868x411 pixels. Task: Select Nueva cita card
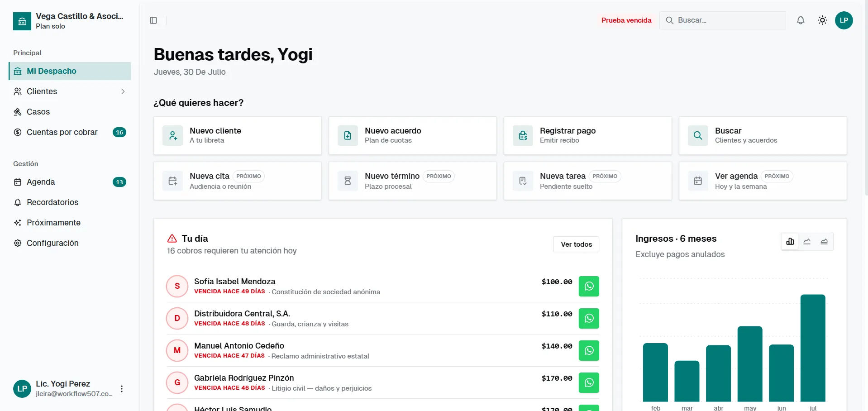pos(238,181)
